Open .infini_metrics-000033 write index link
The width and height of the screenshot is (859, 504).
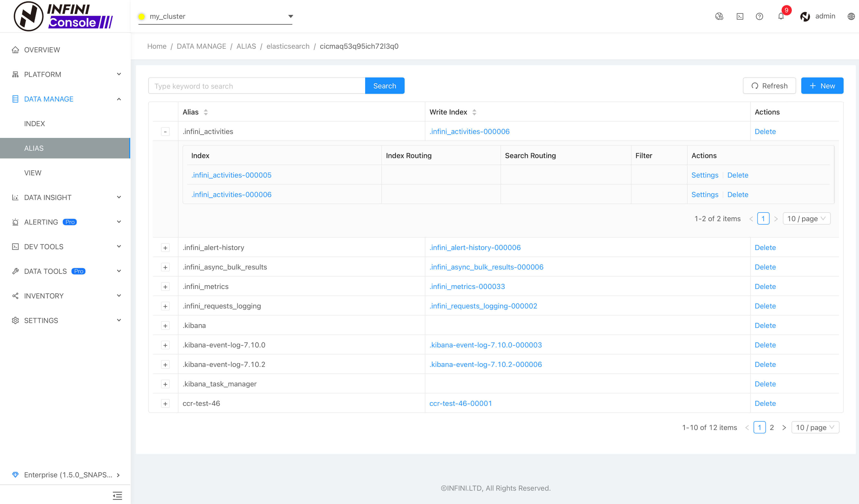[x=467, y=287]
